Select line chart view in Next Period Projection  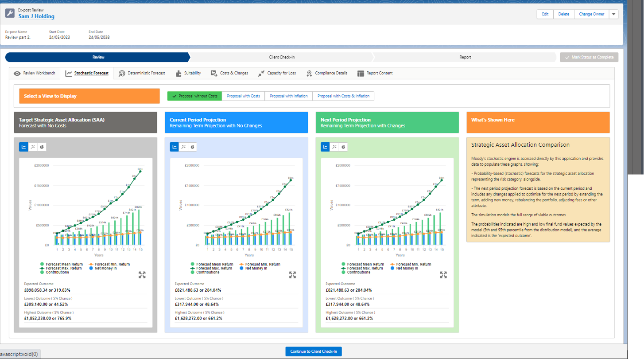click(326, 147)
